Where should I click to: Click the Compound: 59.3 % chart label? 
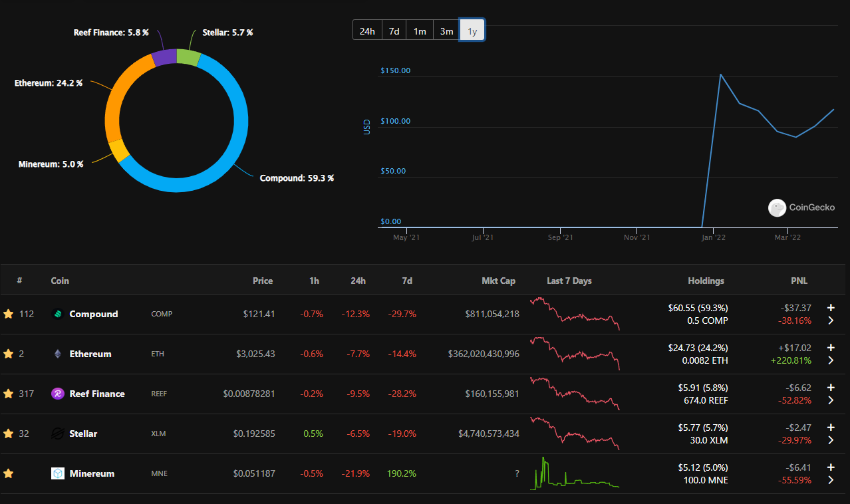[297, 178]
